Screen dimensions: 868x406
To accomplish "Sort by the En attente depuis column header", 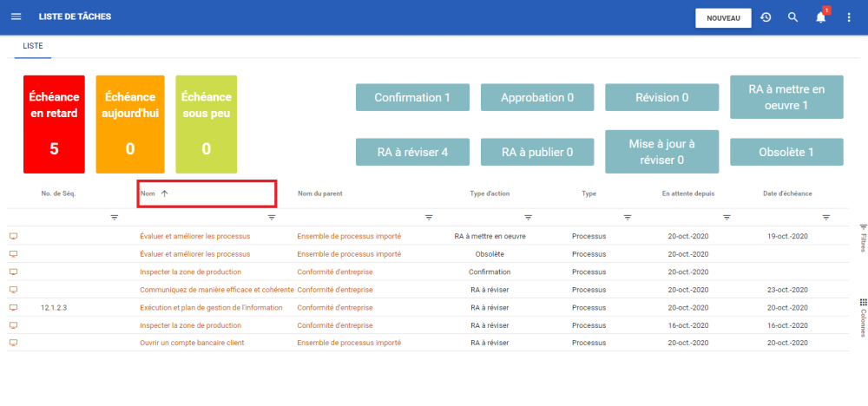I will [x=688, y=193].
